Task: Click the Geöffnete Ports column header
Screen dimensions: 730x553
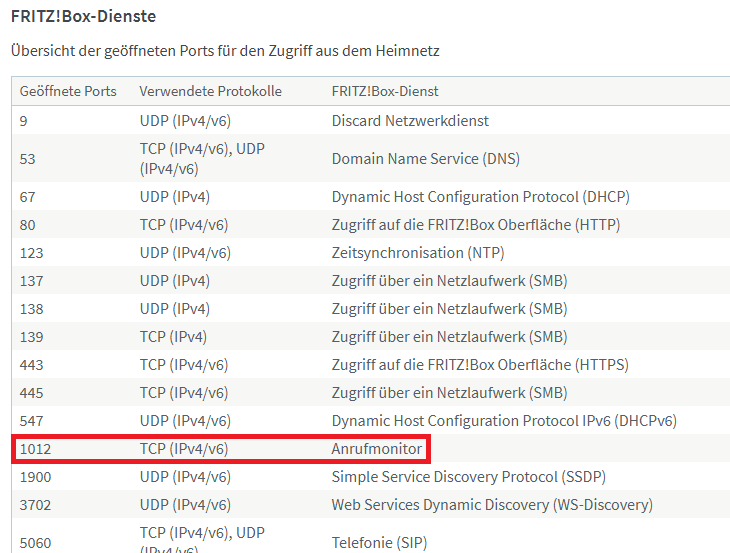Action: tap(68, 91)
